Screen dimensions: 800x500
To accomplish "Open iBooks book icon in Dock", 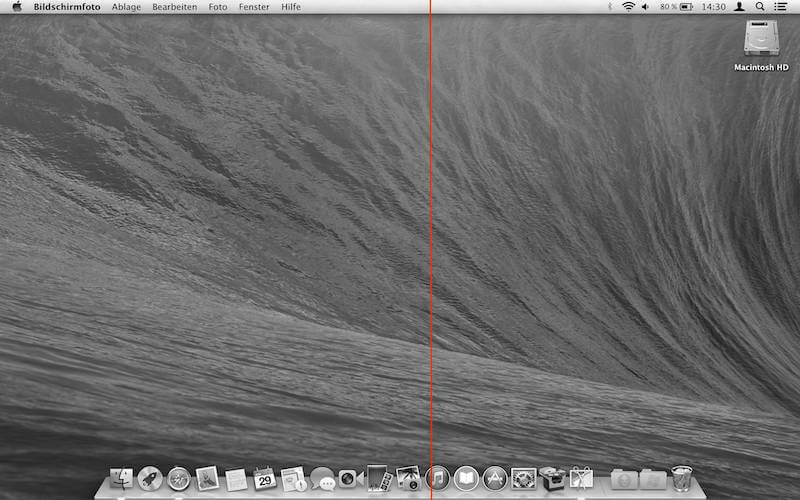I will point(466,479).
